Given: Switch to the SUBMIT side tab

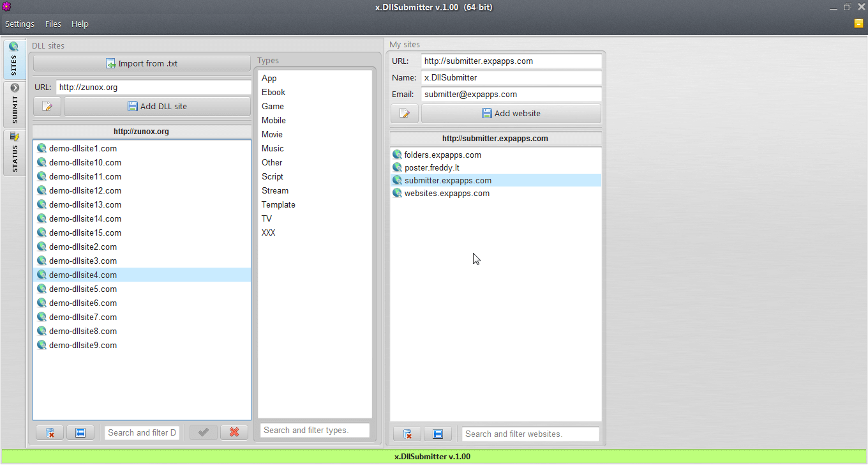Looking at the screenshot, I should 14,104.
